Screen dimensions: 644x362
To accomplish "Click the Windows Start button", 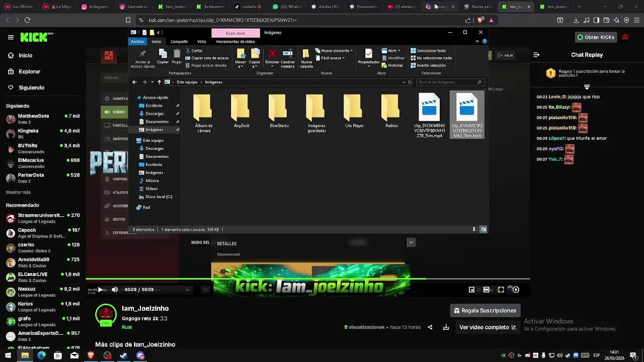I will pos(8,355).
